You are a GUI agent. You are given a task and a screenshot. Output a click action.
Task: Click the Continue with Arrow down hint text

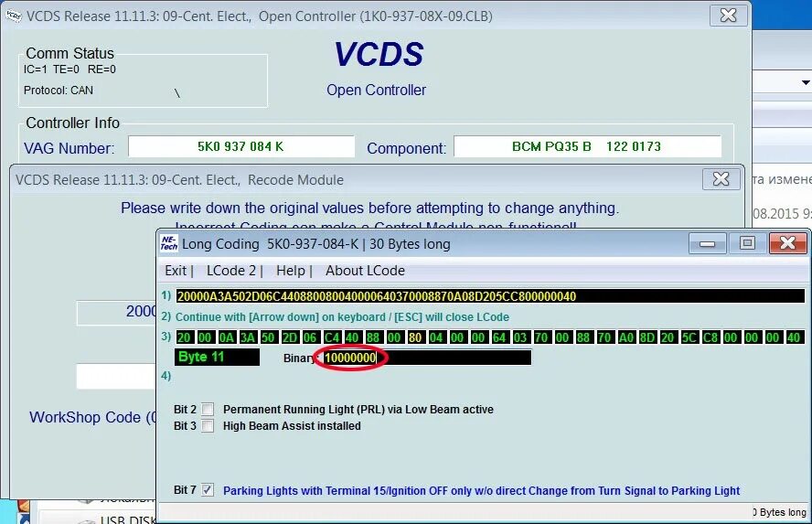(342, 317)
